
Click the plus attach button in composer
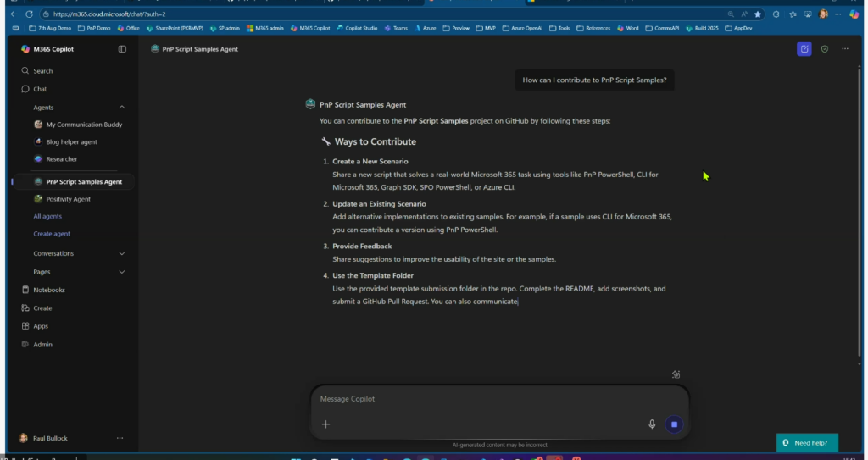(x=326, y=424)
